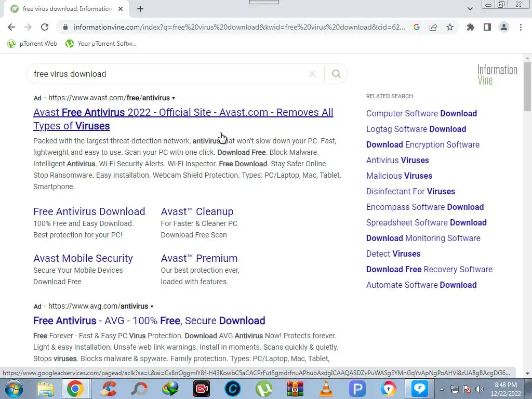
Task: Select Computer Software Download related search
Action: point(421,113)
